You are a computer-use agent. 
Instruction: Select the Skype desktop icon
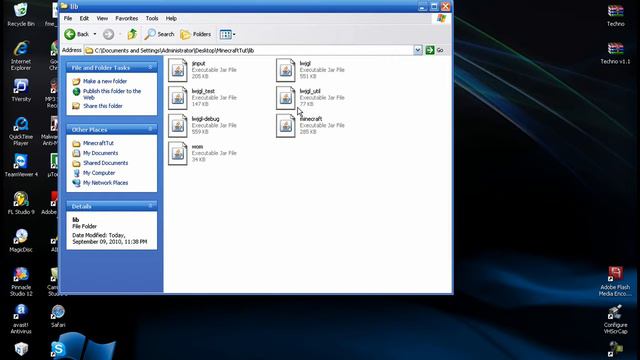point(58,349)
